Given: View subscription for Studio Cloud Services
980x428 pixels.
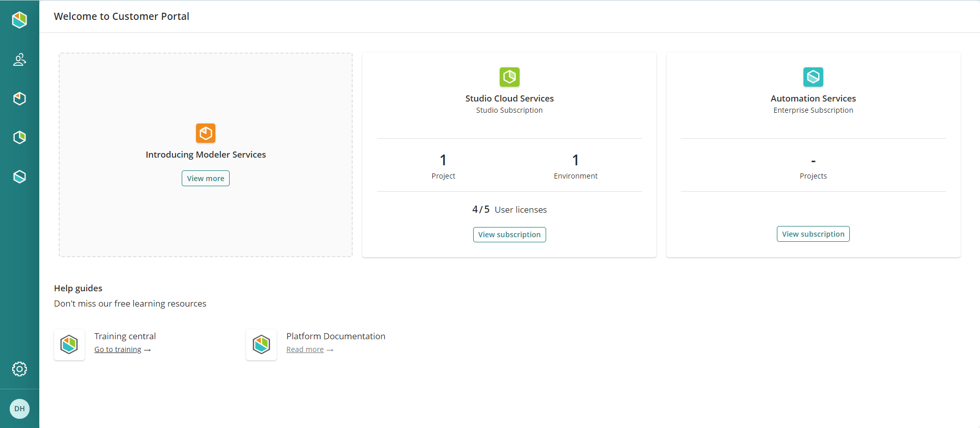Looking at the screenshot, I should point(509,235).
